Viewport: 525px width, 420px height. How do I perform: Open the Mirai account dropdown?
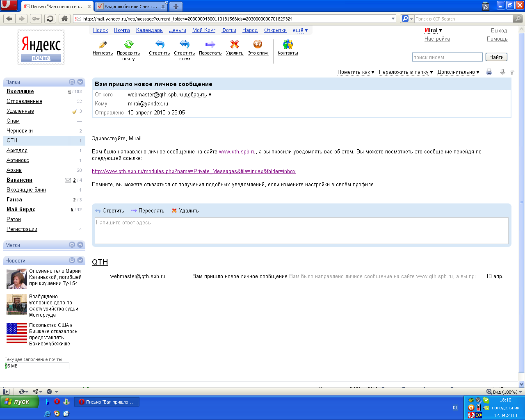[x=433, y=30]
